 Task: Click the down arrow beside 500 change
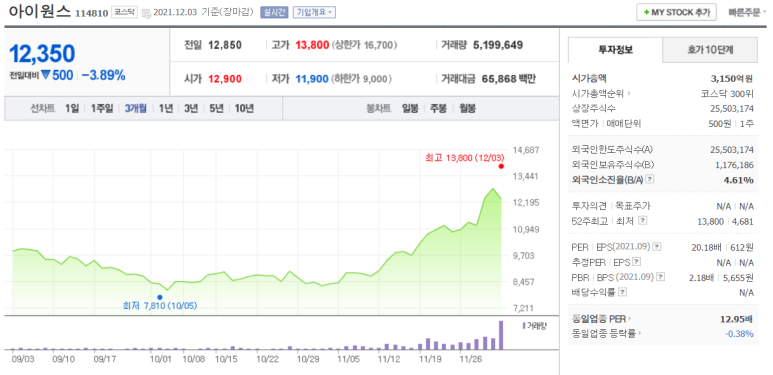(46, 75)
